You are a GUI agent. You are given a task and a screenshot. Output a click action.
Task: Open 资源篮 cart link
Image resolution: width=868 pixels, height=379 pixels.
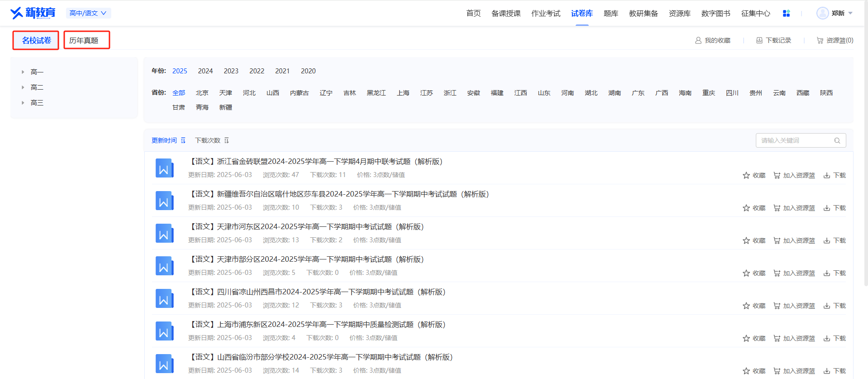pos(835,40)
